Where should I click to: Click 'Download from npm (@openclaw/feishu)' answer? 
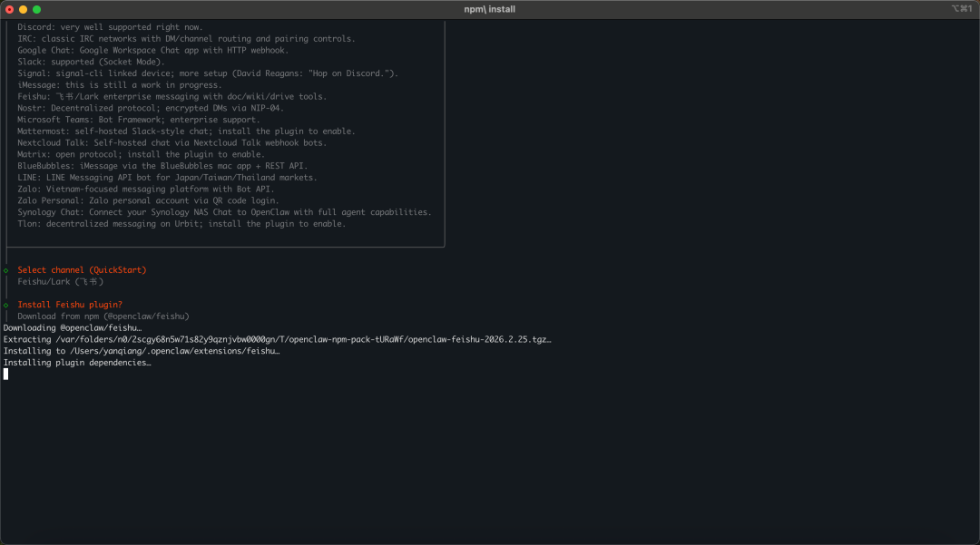click(103, 316)
